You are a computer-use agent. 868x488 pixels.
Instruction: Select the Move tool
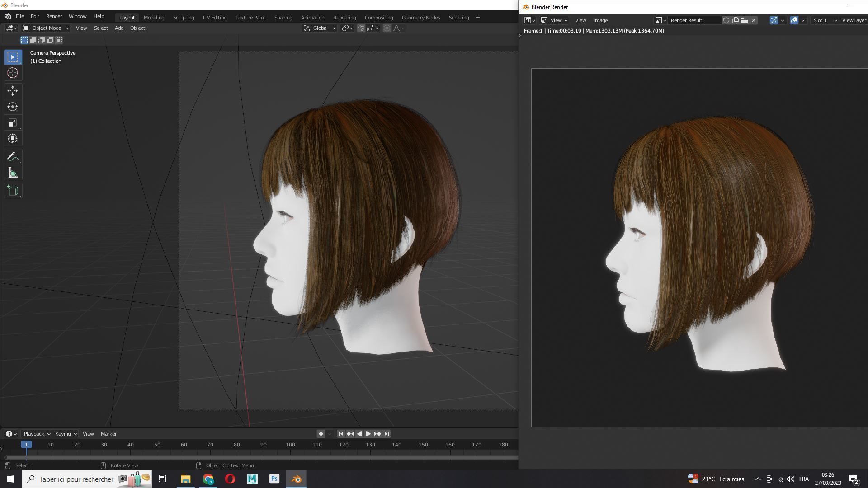coord(13,91)
